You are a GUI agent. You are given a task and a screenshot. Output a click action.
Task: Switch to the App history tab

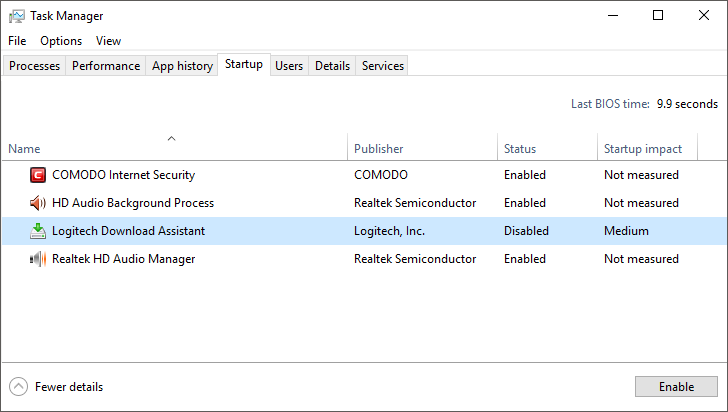(x=182, y=66)
